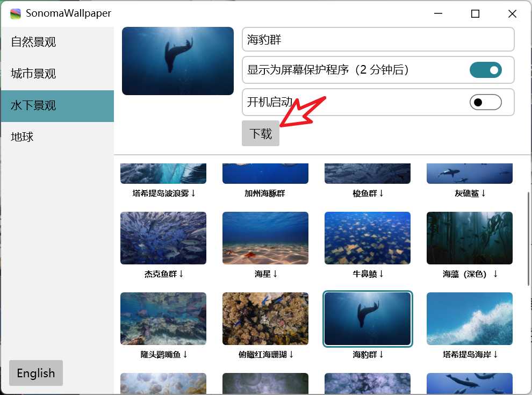Select the 海藻（深色）wallpaper thumbnail
The height and width of the screenshot is (395, 532).
click(x=470, y=238)
